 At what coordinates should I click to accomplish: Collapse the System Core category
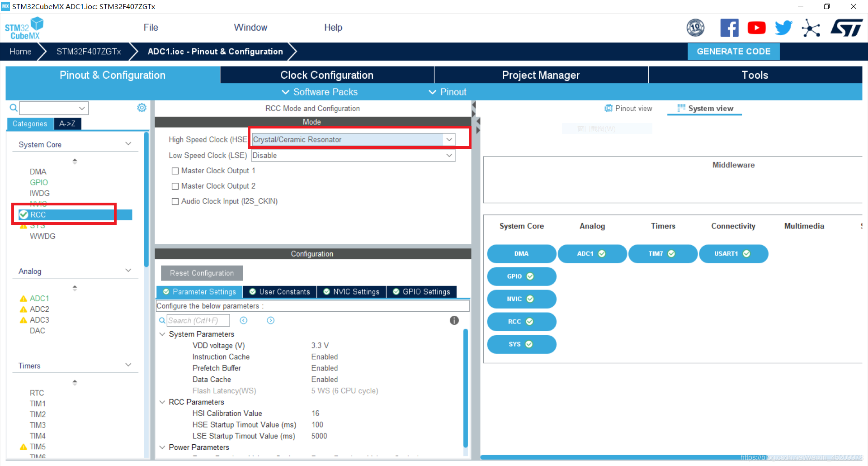pos(128,144)
